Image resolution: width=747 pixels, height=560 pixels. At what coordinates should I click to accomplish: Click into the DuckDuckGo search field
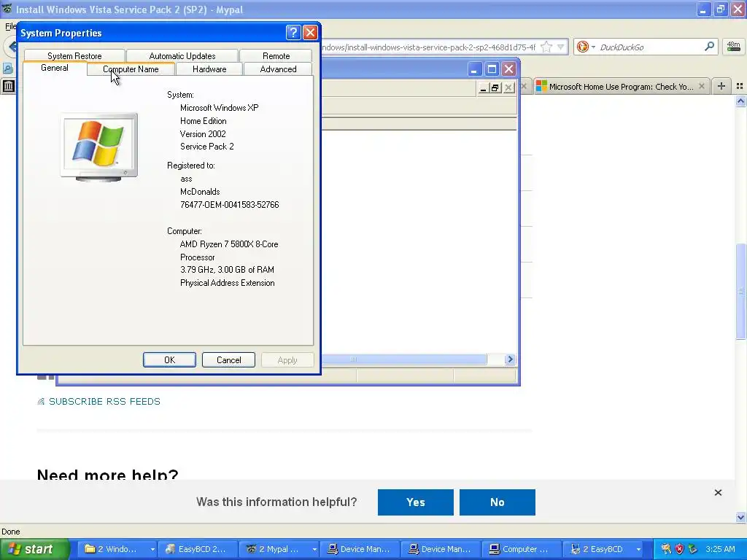(x=649, y=47)
